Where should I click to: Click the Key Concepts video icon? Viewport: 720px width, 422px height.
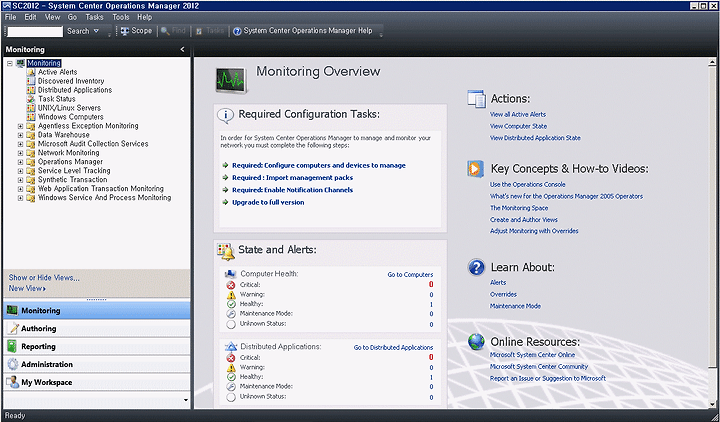pyautogui.click(x=476, y=169)
